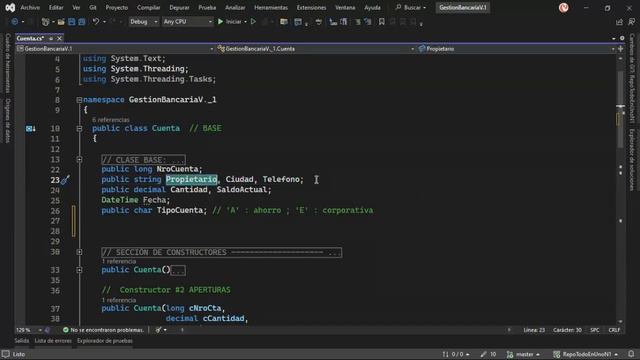Expand the SECCIÓN DE CONSTRUCTORES region
Image resolution: width=640 pixels, height=360 pixels.
(x=79, y=252)
